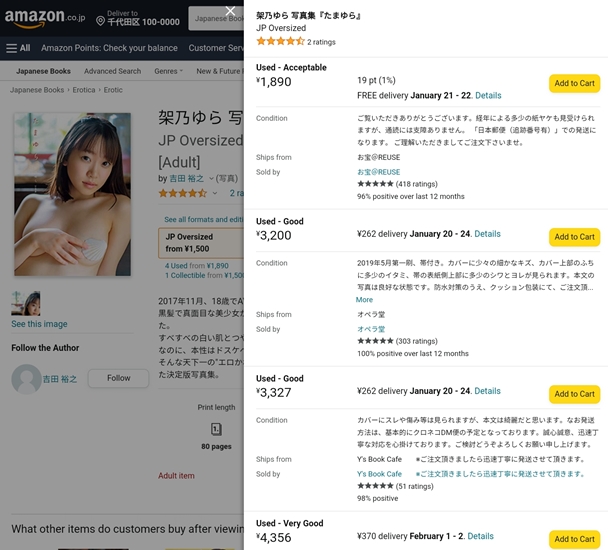Click the star rating in offers panel header
Viewport: 608px width, 550px height.
(281, 41)
